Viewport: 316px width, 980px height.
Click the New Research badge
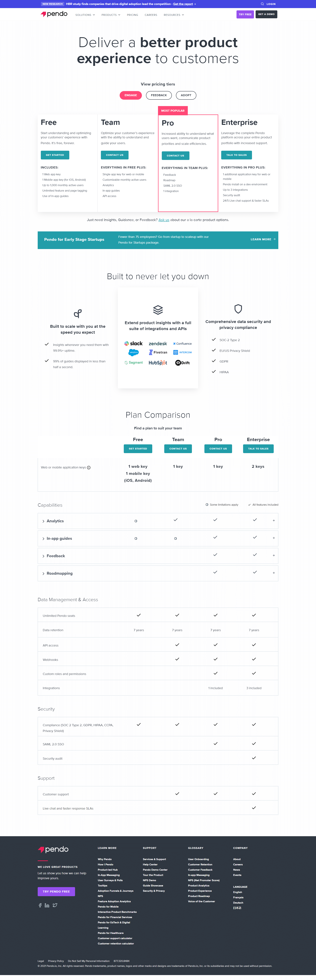coord(53,4)
